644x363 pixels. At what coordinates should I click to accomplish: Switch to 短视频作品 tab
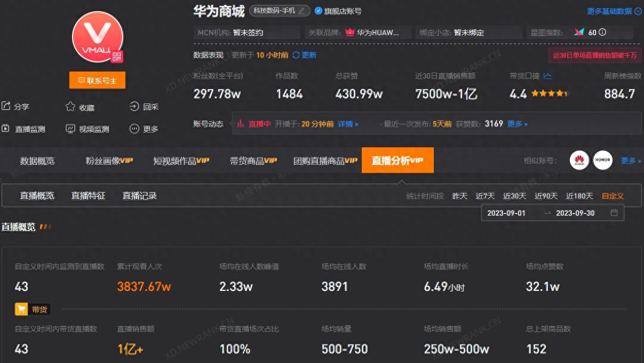point(181,161)
